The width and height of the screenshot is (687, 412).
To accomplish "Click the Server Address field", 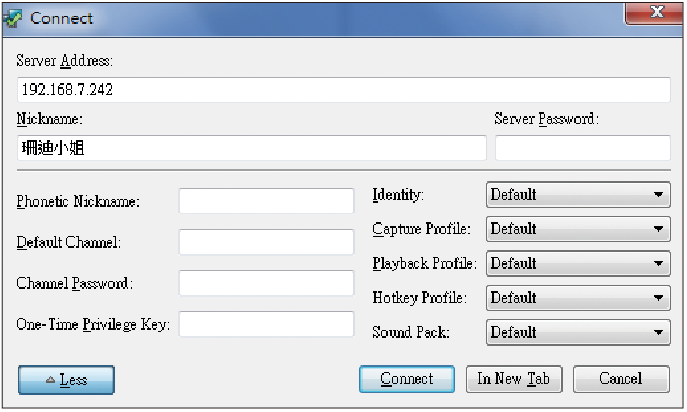I will 344,90.
